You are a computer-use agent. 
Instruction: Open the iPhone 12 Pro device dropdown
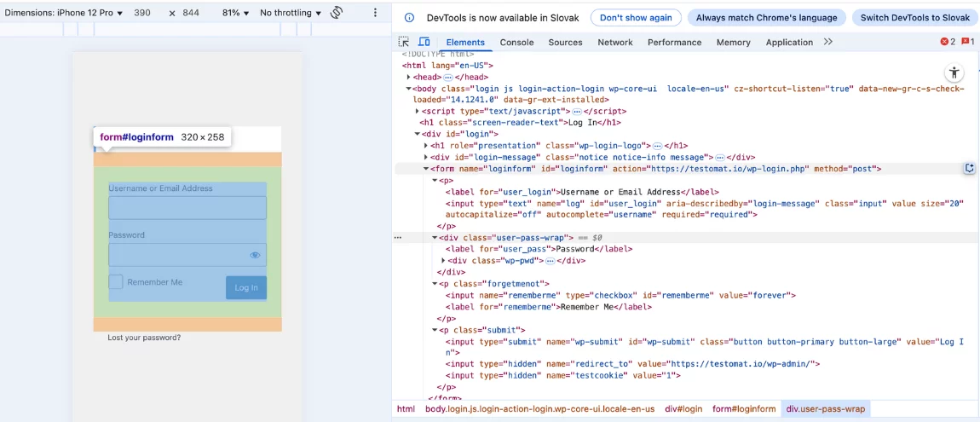pos(64,13)
